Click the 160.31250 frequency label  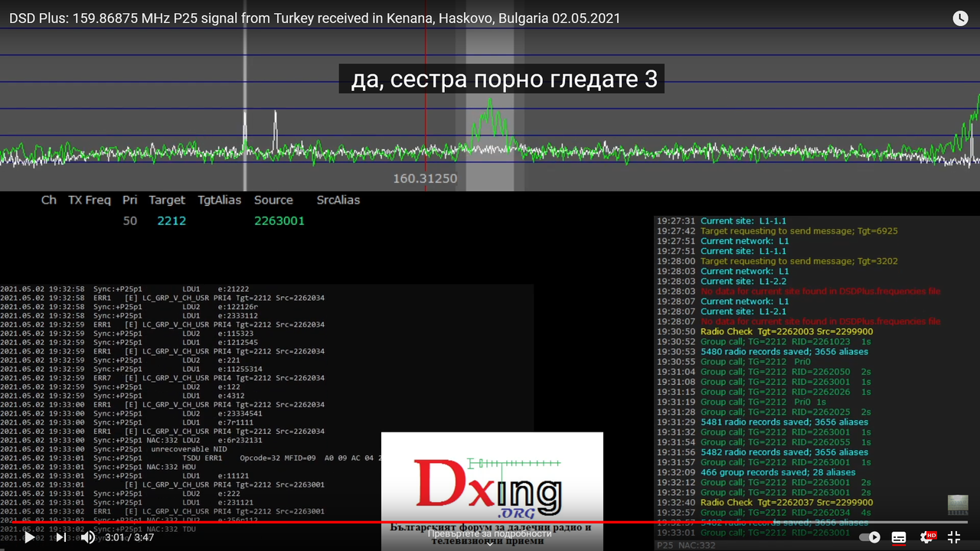(425, 178)
